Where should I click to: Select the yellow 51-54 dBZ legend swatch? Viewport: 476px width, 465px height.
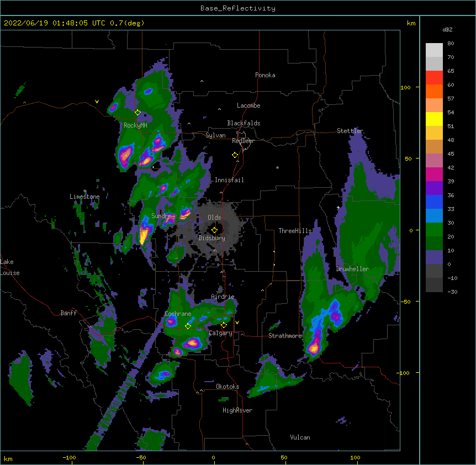[434, 119]
